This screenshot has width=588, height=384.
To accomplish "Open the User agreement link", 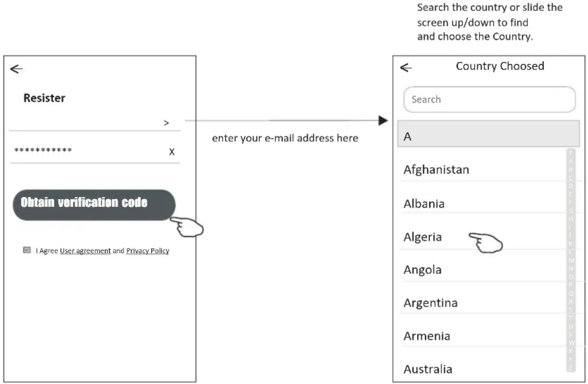I will [x=85, y=251].
